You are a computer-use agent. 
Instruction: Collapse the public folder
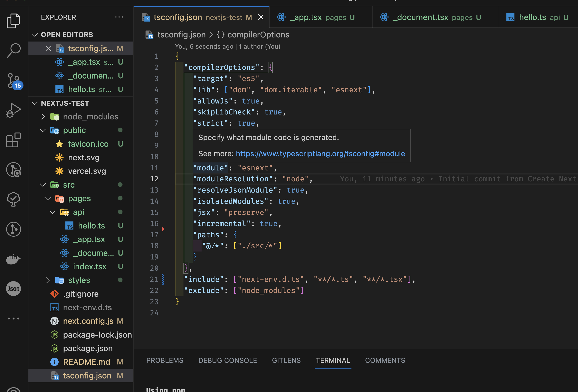[43, 130]
